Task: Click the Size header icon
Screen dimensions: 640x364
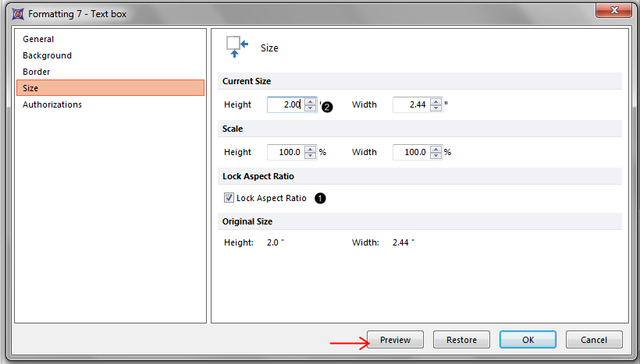Action: click(236, 47)
